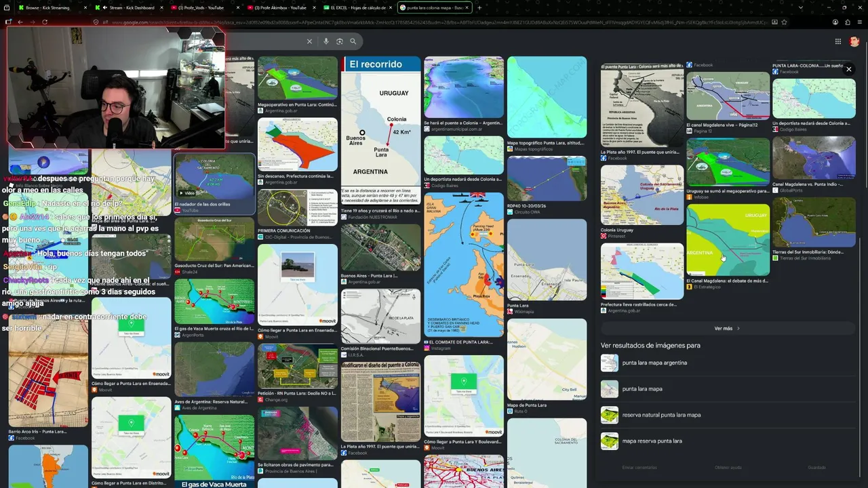Open 'Megaoperativo en Punta Lara' image result

click(297, 78)
